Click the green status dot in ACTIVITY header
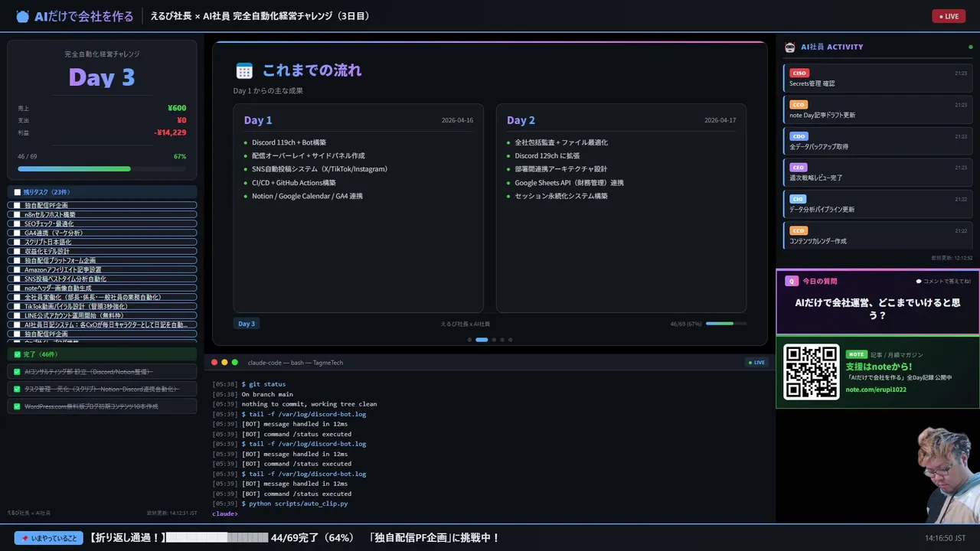This screenshot has width=980, height=551. pyautogui.click(x=971, y=47)
